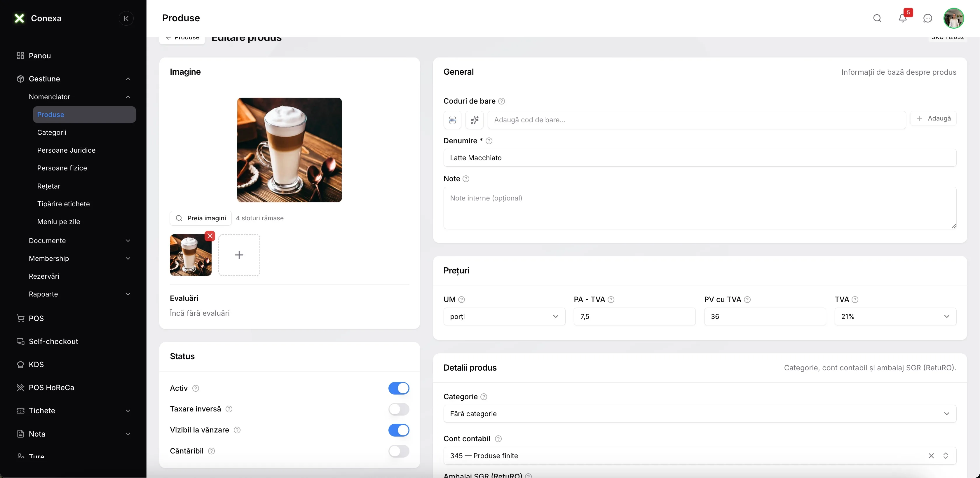The image size is (980, 478).
Task: Open the notifications bell
Action: coord(903,18)
